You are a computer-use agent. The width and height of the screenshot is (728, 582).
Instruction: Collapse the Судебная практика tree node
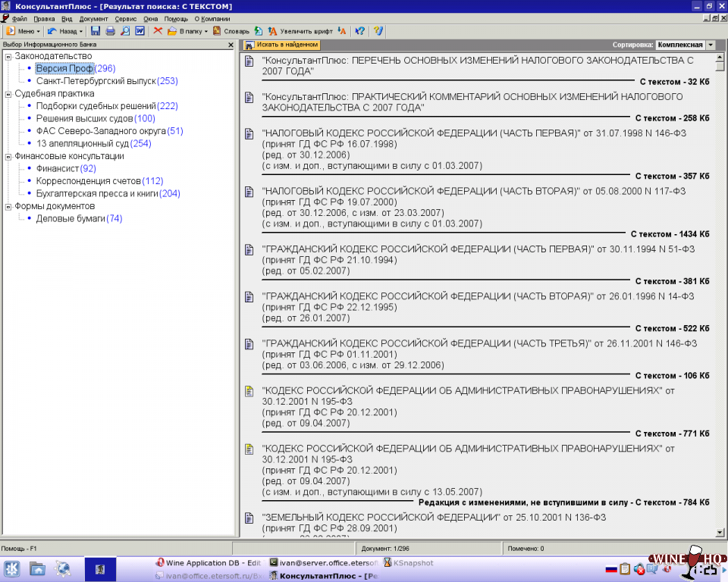tap(8, 94)
